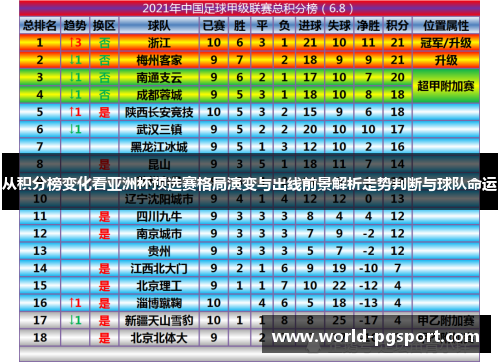Click team name 北京北体大
The width and height of the screenshot is (500, 362).
(159, 338)
